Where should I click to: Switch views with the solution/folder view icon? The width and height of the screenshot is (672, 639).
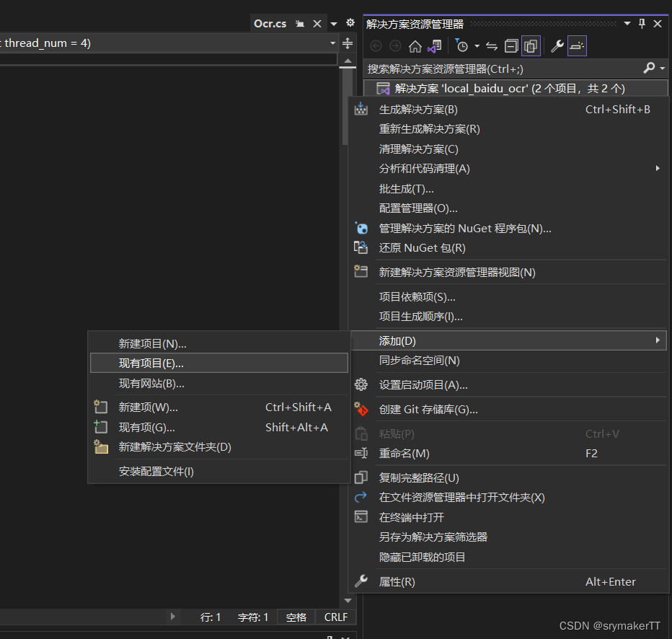point(435,46)
